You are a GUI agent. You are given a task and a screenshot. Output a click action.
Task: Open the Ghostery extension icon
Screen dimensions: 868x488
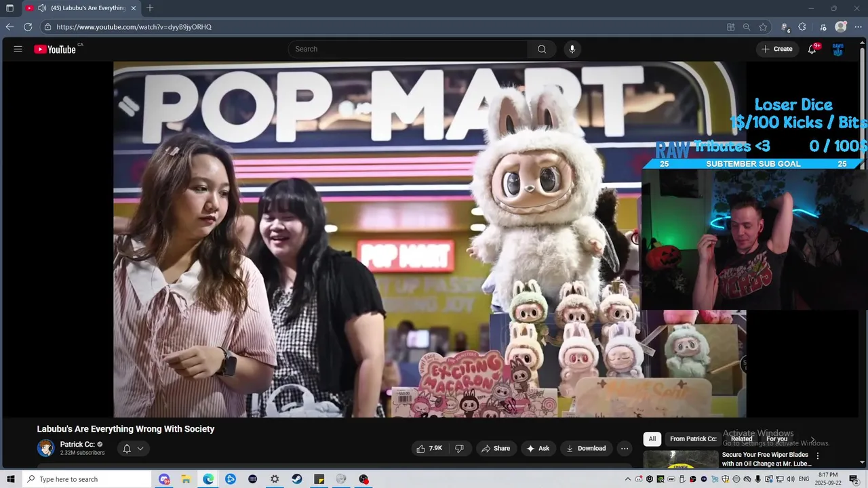pyautogui.click(x=785, y=27)
